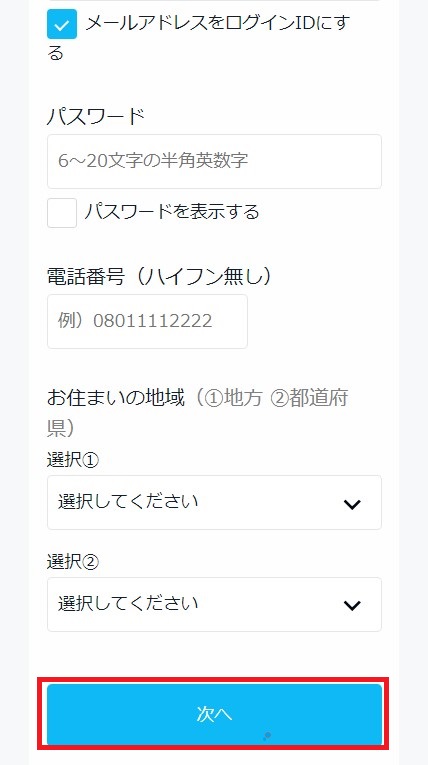Enable the パスワードを表示する checkbox
The height and width of the screenshot is (765, 428).
[62, 213]
